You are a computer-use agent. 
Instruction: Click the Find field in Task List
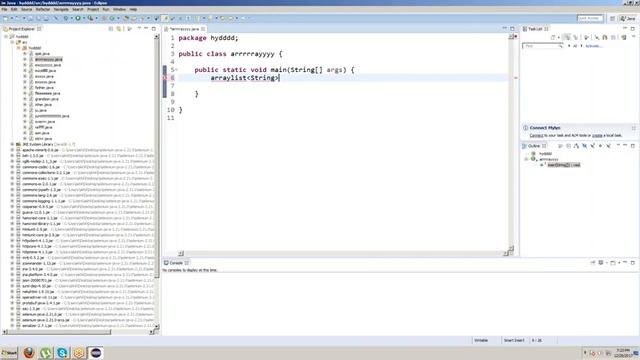tap(542, 46)
